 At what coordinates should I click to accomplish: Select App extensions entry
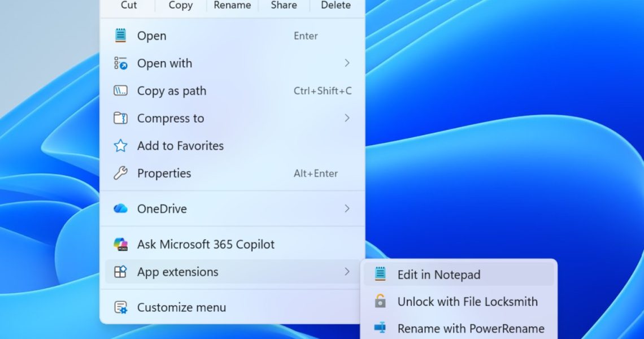tap(232, 272)
